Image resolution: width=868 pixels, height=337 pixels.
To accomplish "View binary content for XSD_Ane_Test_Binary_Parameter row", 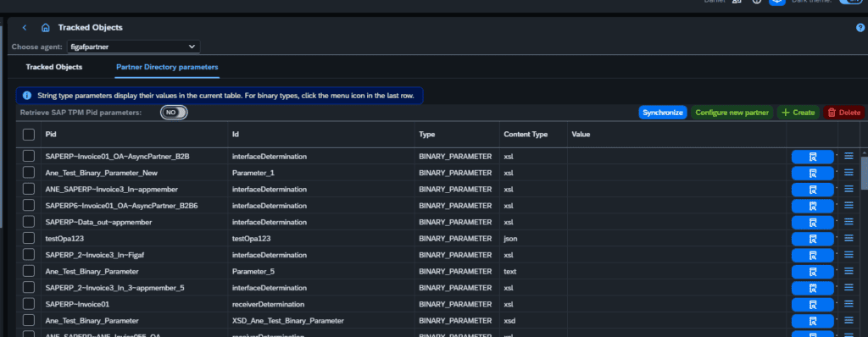I will [813, 321].
